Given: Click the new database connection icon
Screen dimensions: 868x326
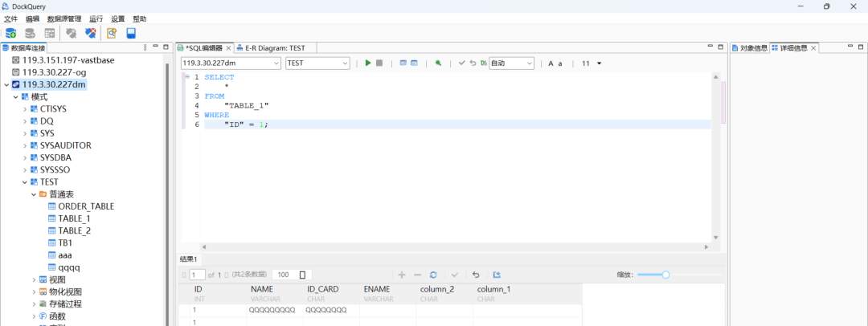Looking at the screenshot, I should tap(11, 33).
